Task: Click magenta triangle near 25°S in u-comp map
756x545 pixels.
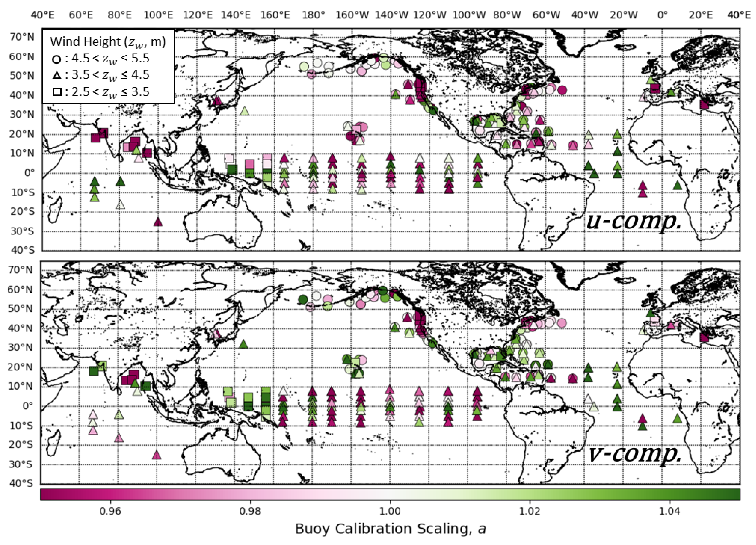Action: pyautogui.click(x=158, y=222)
